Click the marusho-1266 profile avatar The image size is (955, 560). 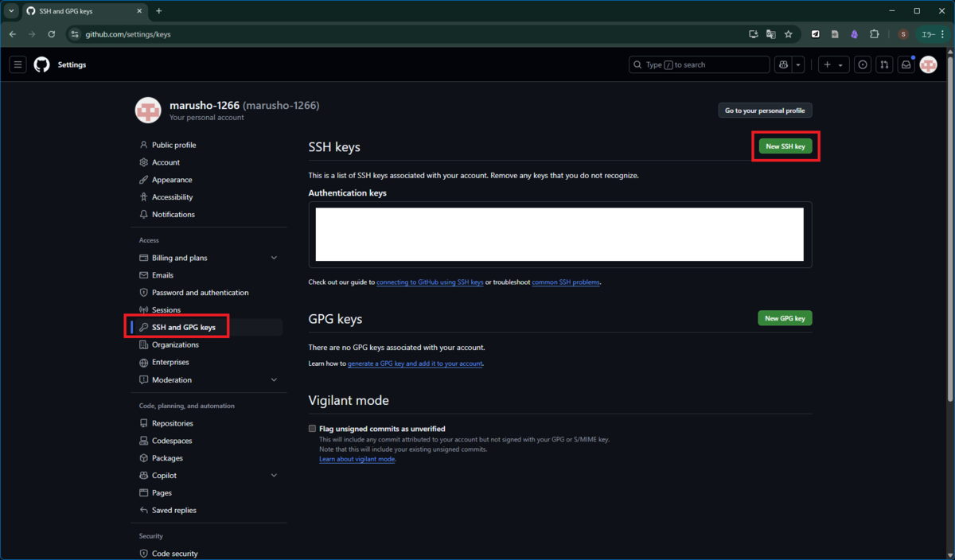[148, 111]
